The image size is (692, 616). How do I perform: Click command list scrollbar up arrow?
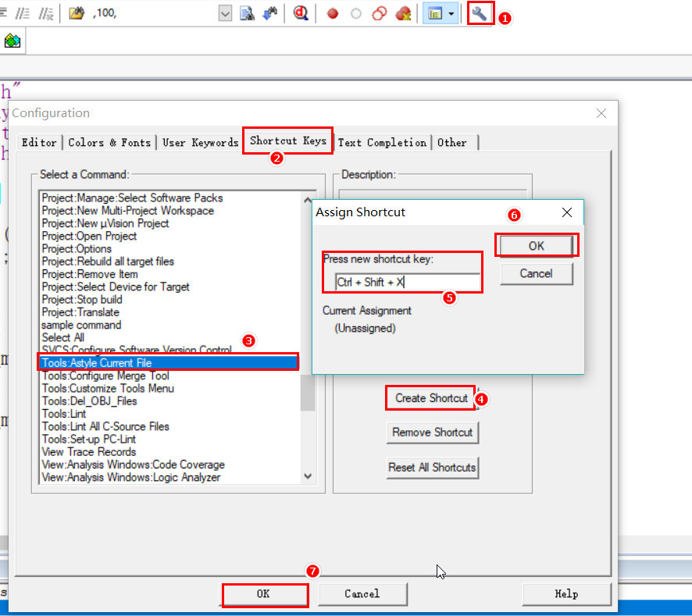click(308, 199)
